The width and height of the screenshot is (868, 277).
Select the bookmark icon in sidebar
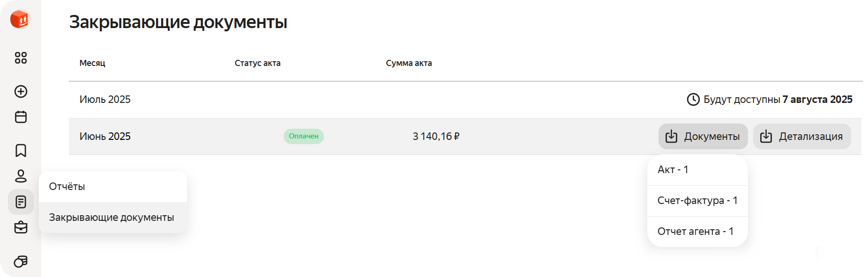click(x=20, y=151)
